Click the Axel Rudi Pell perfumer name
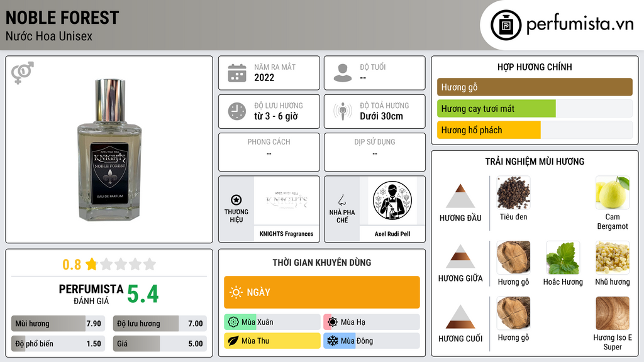 tap(392, 234)
